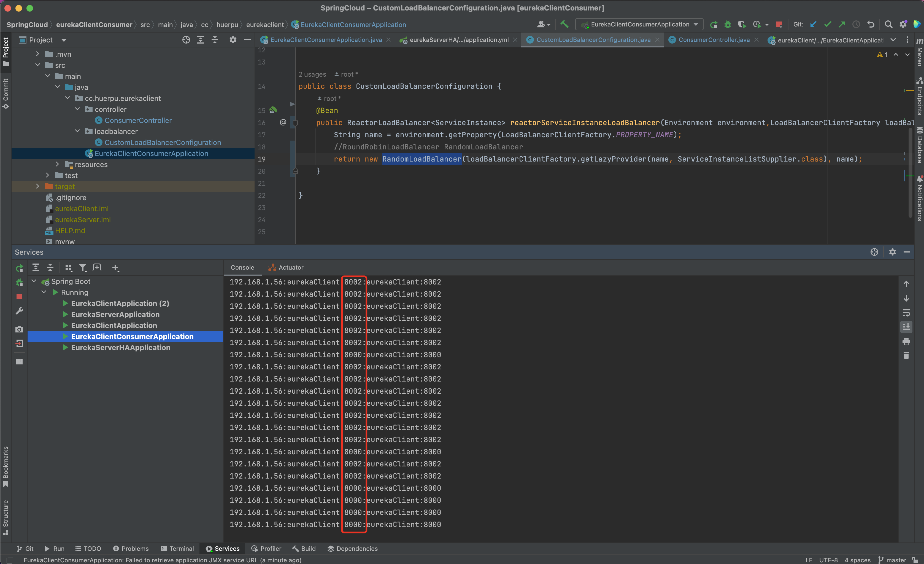This screenshot has width=924, height=564.
Task: Rerun service in Services toolbar
Action: (x=20, y=268)
